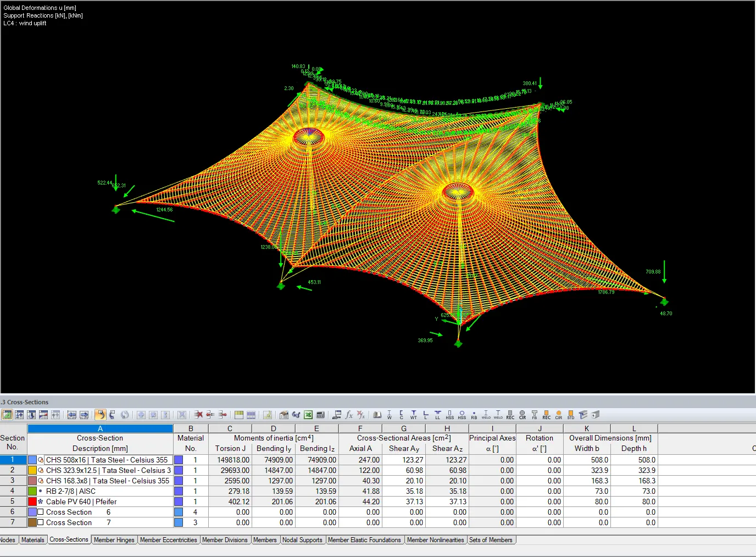Select the round HSS section icon
This screenshot has height=557, width=756.
(462, 415)
